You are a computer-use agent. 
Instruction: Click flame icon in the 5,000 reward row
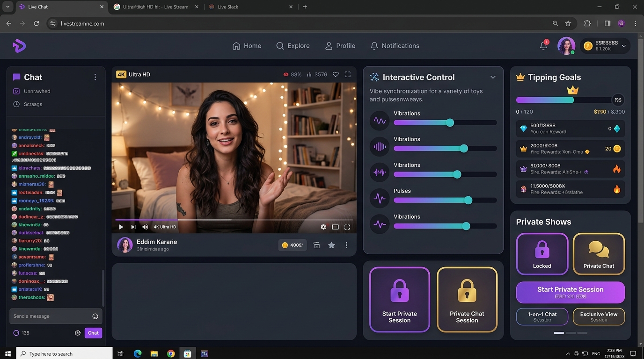(x=617, y=169)
